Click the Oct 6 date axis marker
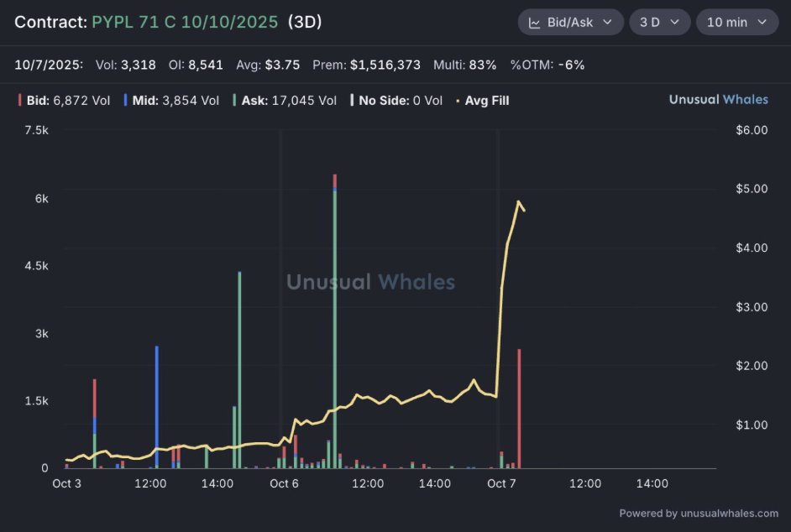This screenshot has height=532, width=791. click(x=284, y=483)
